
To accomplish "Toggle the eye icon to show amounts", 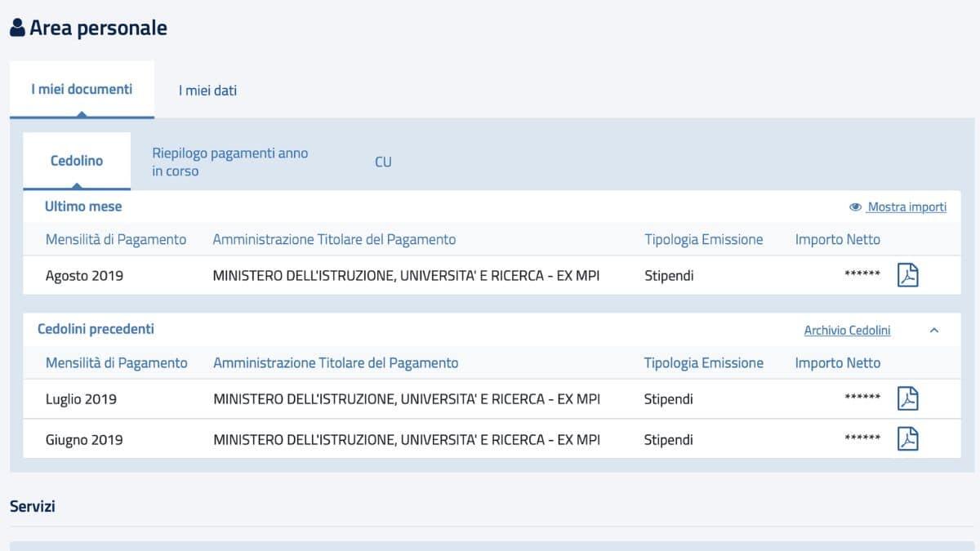I will click(x=855, y=207).
